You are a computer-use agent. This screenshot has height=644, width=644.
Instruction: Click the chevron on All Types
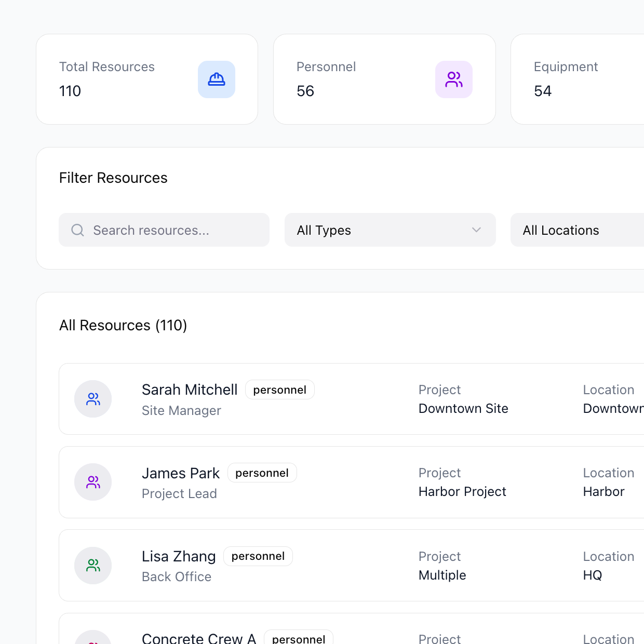coord(476,230)
